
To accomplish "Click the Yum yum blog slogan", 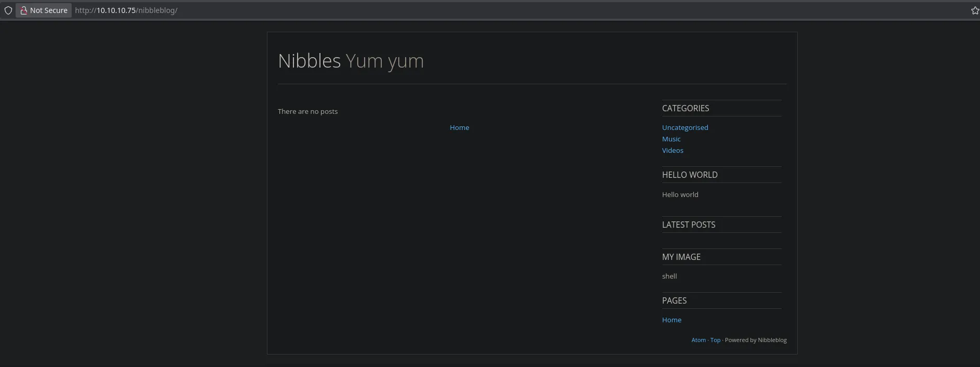I will (385, 61).
